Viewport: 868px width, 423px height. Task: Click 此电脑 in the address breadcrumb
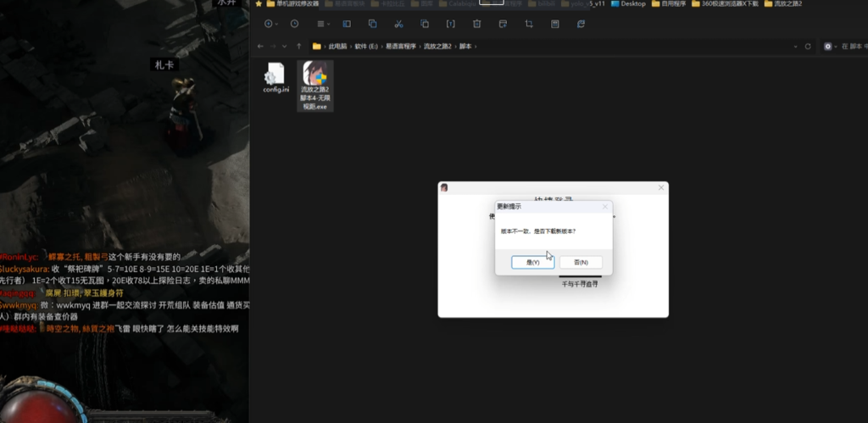(337, 47)
